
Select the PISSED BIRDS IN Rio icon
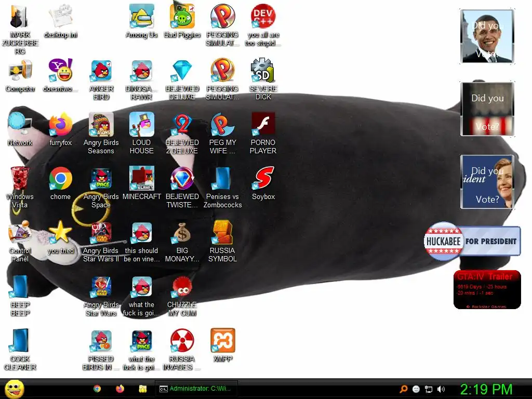point(101,340)
